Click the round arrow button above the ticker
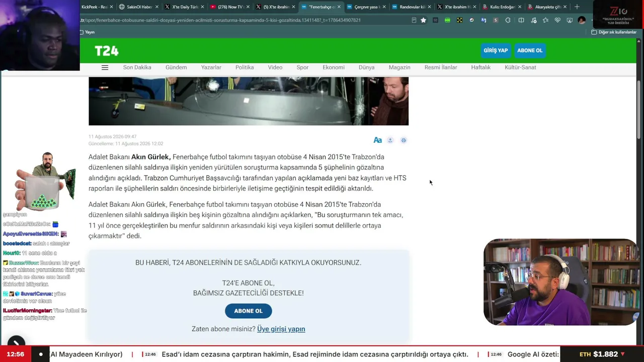 (x=16, y=343)
